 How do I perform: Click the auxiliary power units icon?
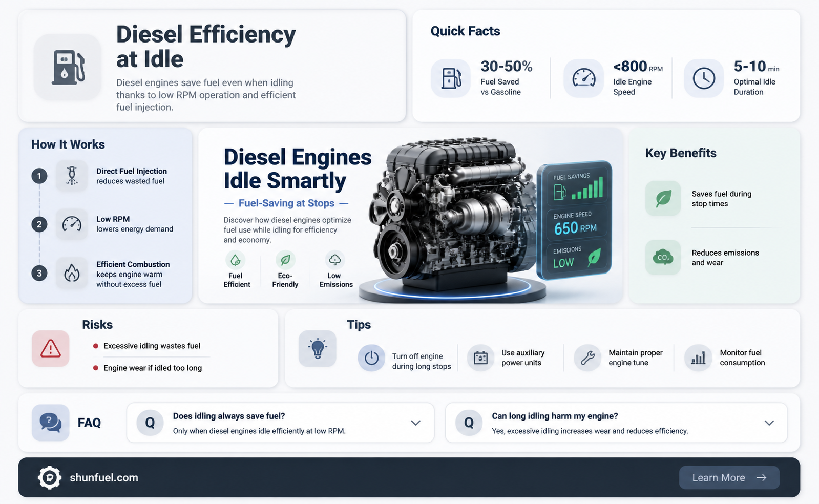click(x=480, y=358)
